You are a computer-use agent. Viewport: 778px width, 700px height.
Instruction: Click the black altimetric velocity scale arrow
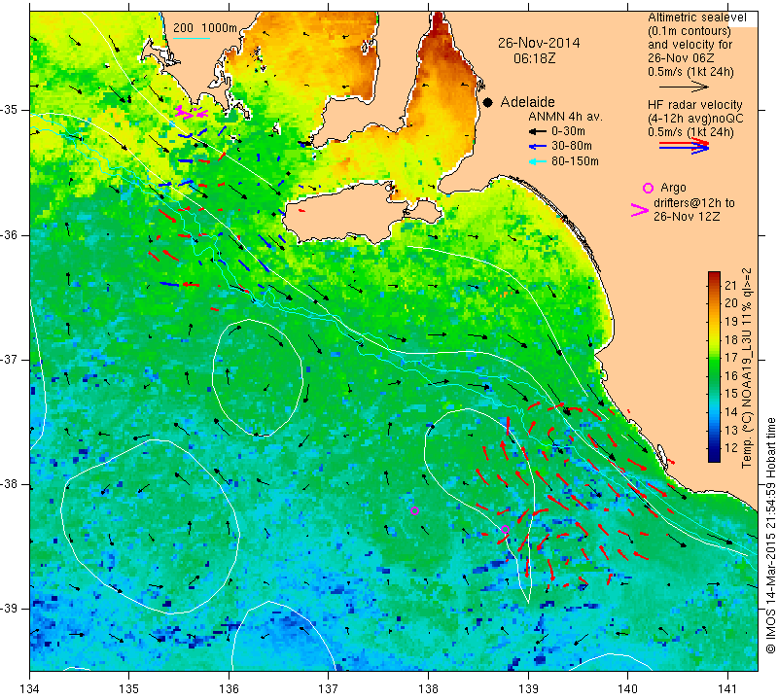tap(684, 87)
